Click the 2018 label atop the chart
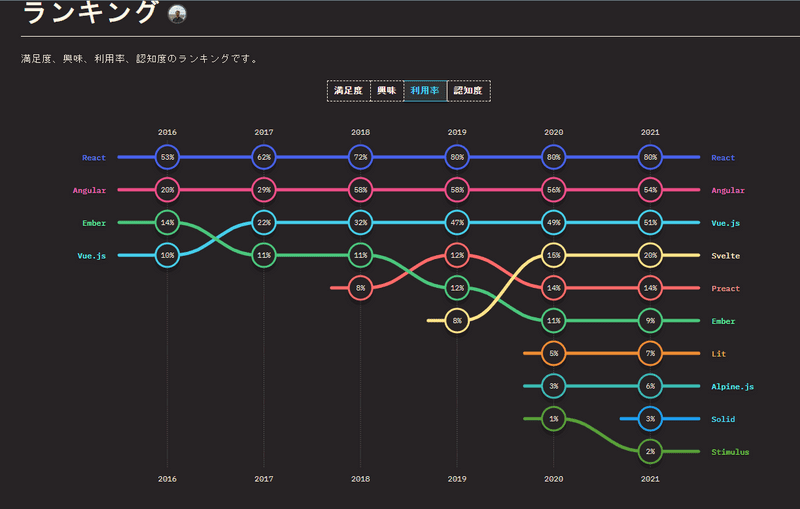The height and width of the screenshot is (509, 800). (360, 132)
